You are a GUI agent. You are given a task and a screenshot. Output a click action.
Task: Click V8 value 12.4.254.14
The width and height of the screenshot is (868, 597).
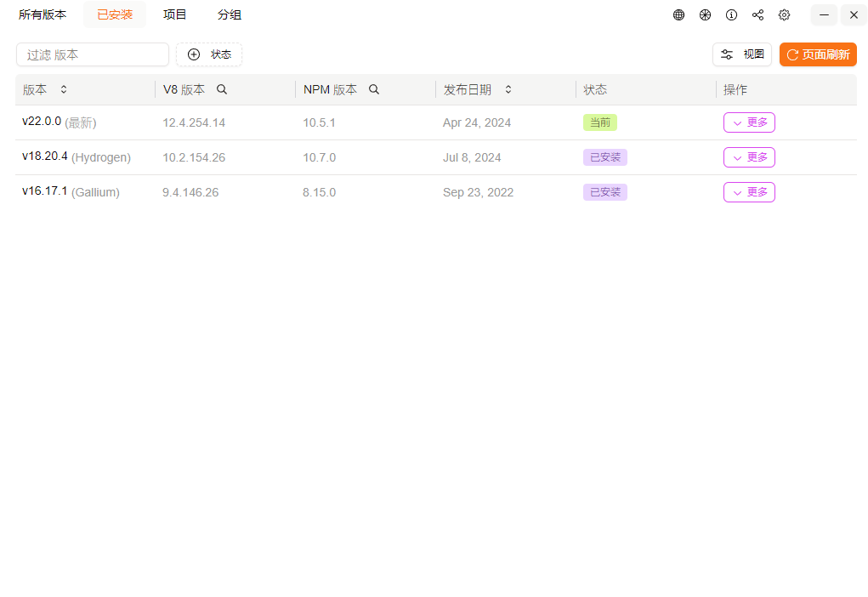tap(194, 123)
